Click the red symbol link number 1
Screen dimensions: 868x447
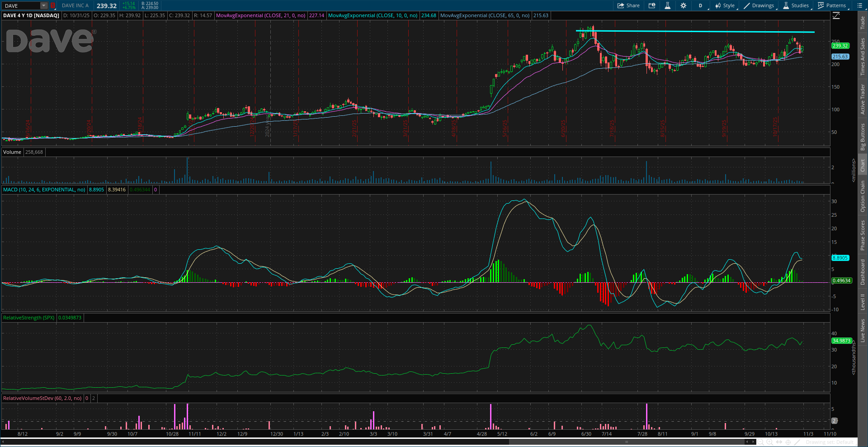tap(52, 5)
